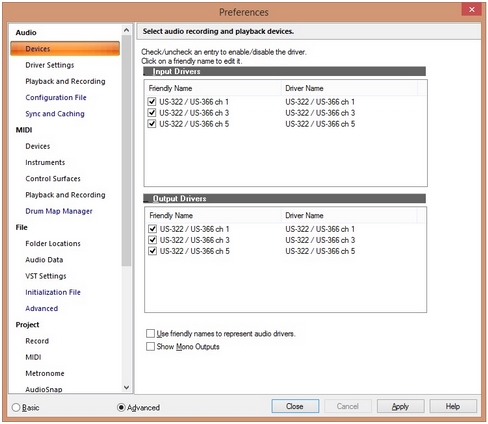
Task: Open MIDI Playback and Recording page
Action: coord(65,195)
